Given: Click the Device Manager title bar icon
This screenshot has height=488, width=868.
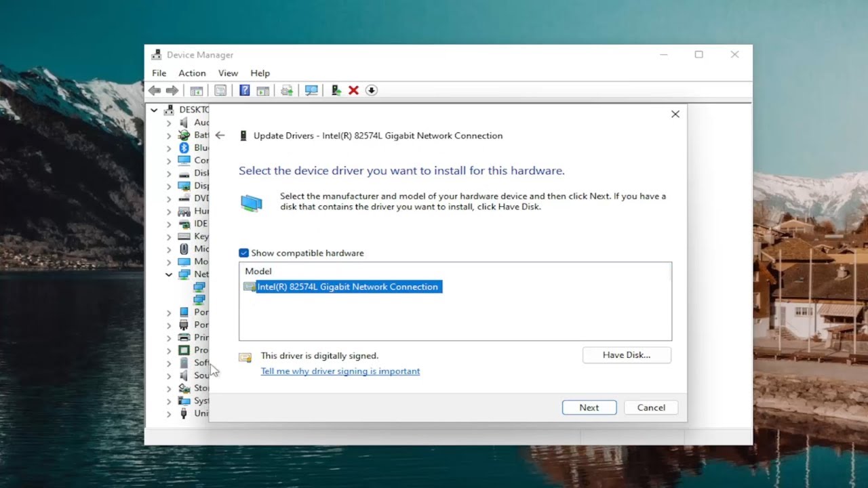Looking at the screenshot, I should [157, 55].
